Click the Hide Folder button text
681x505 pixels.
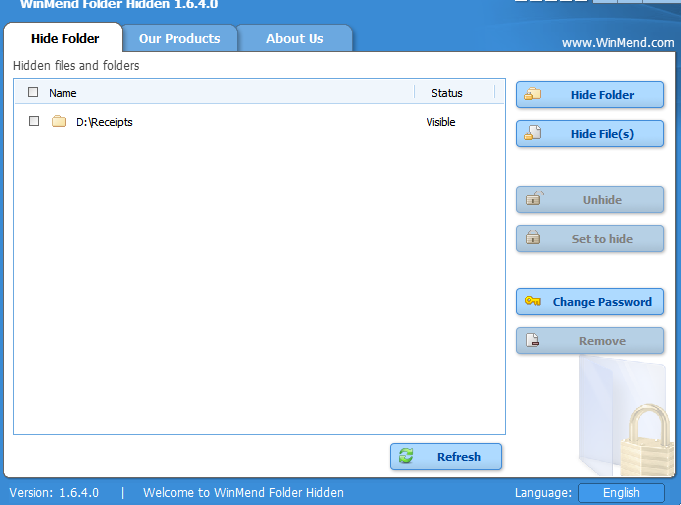coord(602,95)
